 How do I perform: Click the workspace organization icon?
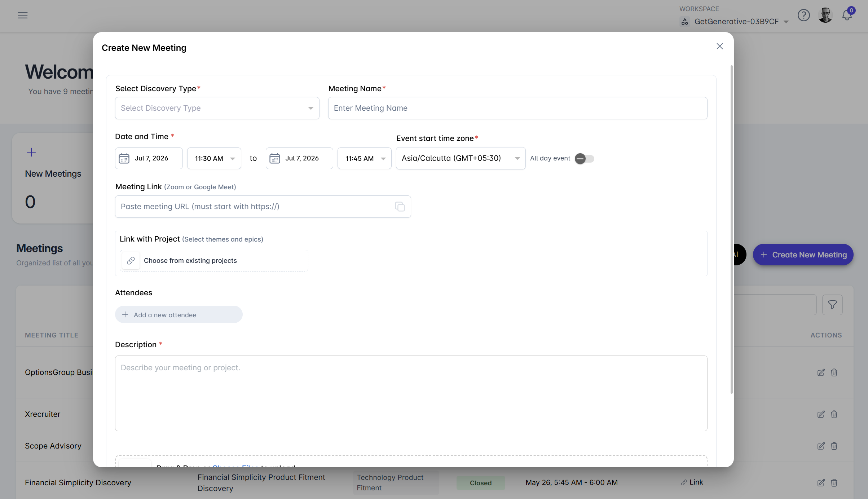pyautogui.click(x=685, y=22)
